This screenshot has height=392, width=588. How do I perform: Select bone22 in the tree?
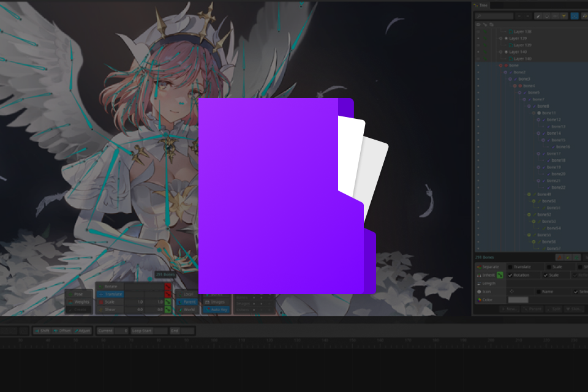[559, 187]
